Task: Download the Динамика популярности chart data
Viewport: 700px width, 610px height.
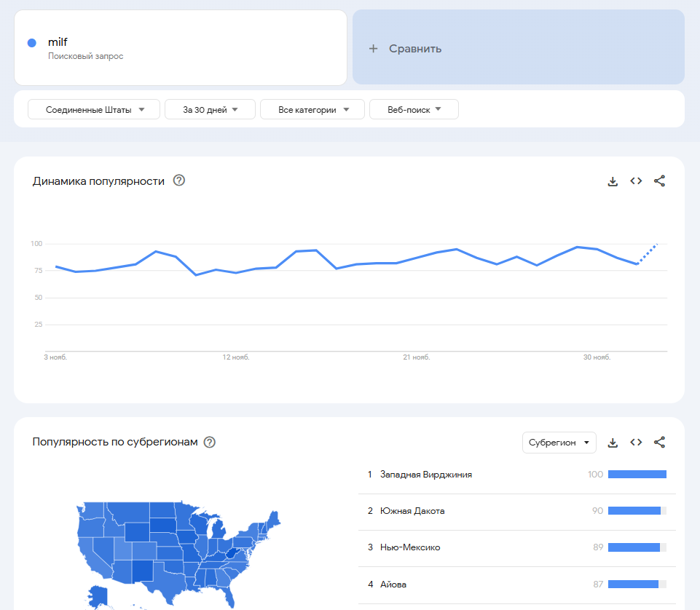Action: (613, 181)
